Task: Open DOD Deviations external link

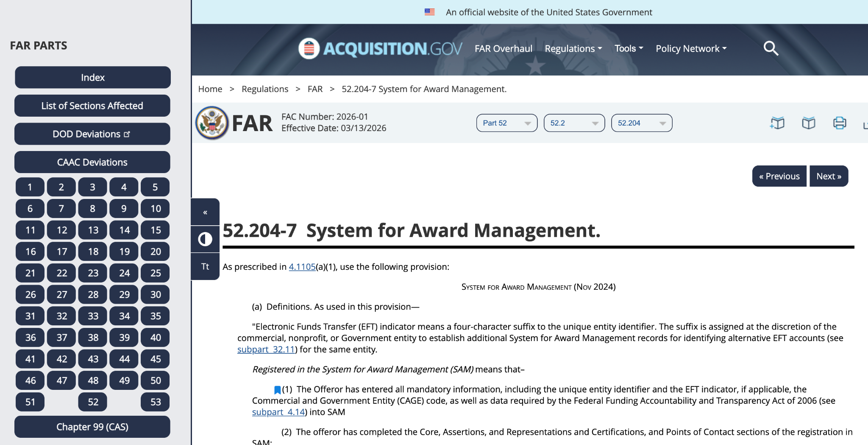Action: (92, 134)
